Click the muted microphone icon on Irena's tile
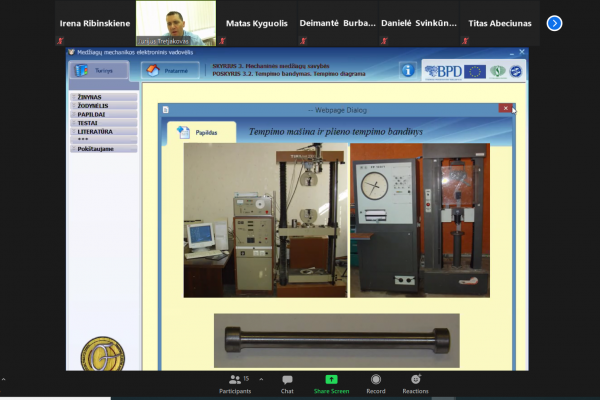The height and width of the screenshot is (400, 600). [60, 41]
